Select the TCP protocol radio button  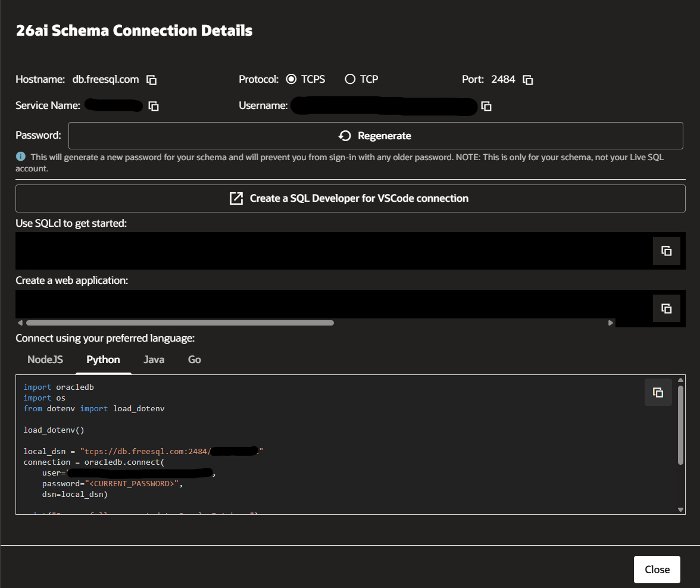click(x=350, y=79)
